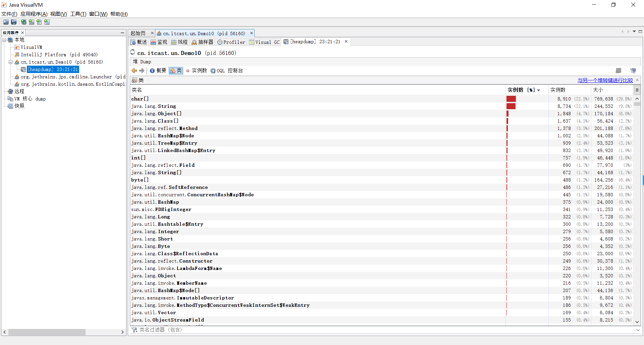Collapse the cn.itcast.un.Demo10 tree node
644x345 pixels.
pos(10,62)
